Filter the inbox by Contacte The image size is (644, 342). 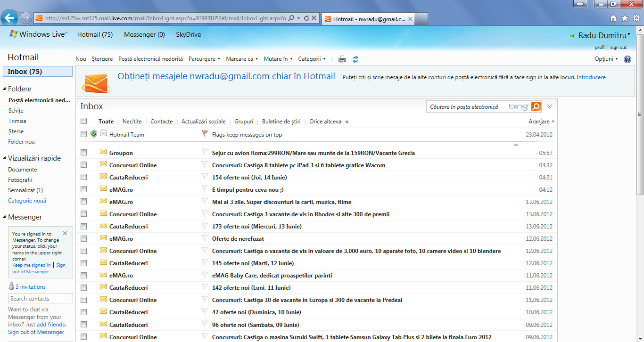tap(162, 121)
